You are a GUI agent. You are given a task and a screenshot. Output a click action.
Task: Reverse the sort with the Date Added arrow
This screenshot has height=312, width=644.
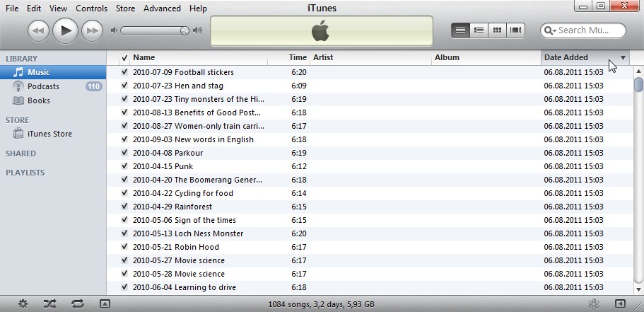tap(623, 58)
